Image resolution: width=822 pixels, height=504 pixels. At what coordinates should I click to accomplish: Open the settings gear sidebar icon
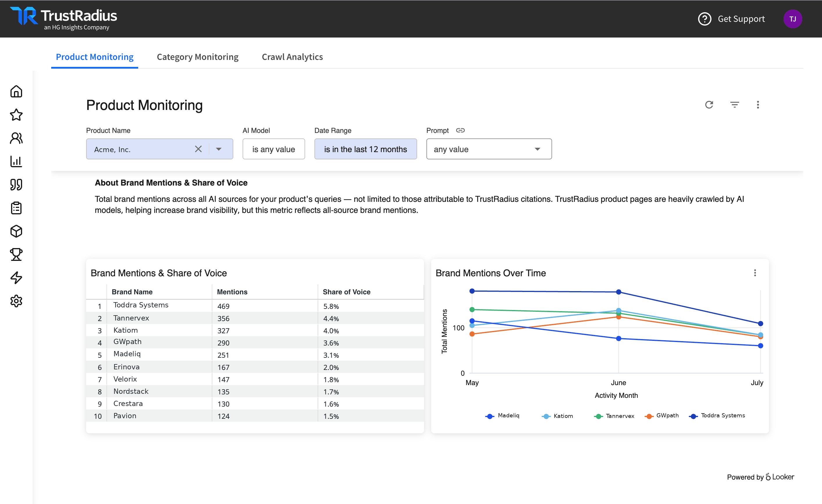coord(16,301)
